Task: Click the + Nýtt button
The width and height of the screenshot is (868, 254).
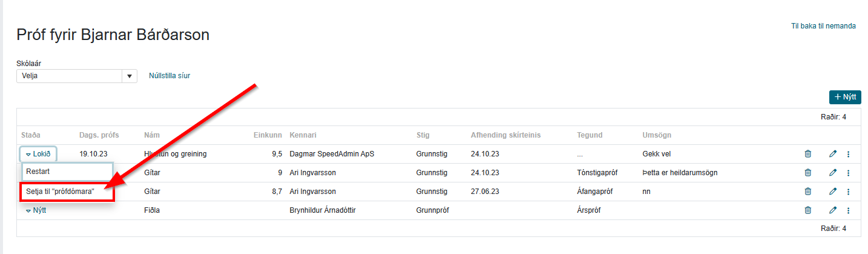Action: tap(845, 97)
